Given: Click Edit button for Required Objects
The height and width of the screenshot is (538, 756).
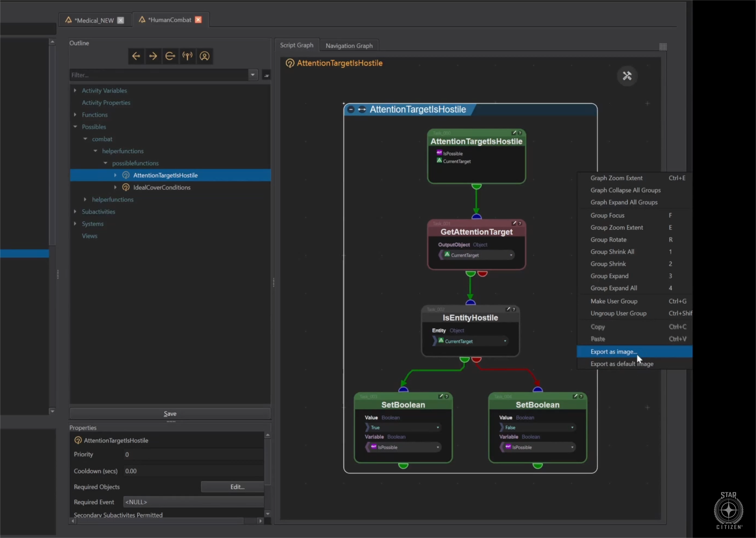Looking at the screenshot, I should click(237, 487).
